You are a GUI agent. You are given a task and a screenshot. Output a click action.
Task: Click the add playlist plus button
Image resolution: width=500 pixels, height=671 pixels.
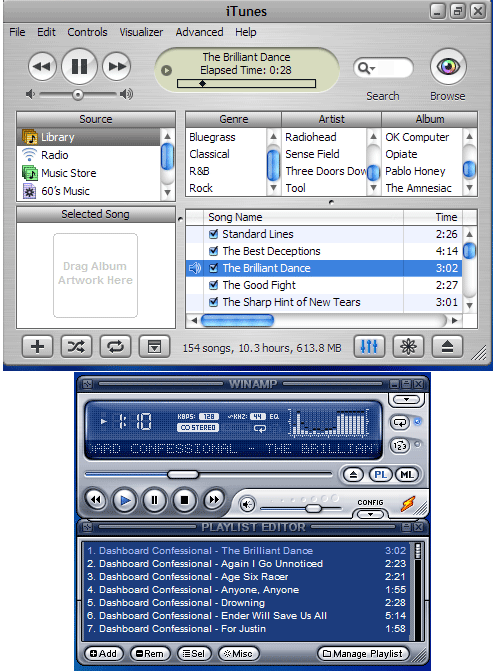click(x=38, y=347)
